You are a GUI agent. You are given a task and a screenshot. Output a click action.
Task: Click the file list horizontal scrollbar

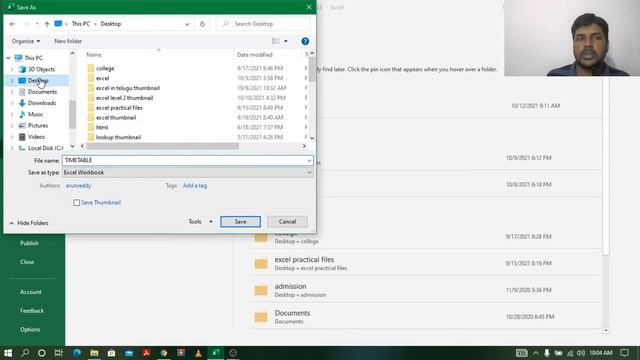pyautogui.click(x=162, y=146)
